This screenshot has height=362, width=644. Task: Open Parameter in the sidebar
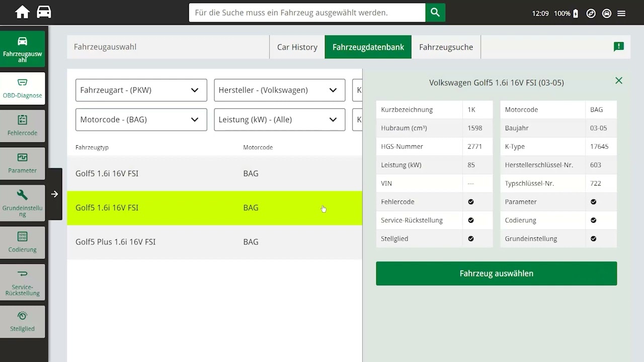(x=23, y=163)
